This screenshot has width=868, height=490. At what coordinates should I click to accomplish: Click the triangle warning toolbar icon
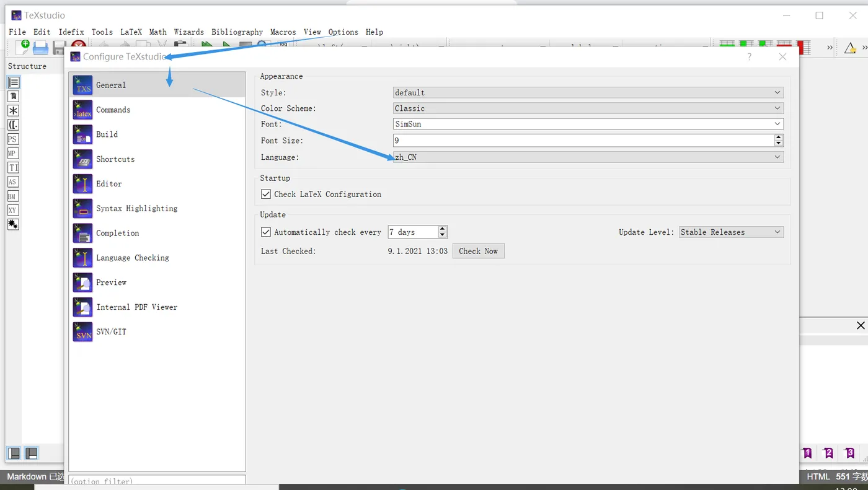click(x=850, y=48)
